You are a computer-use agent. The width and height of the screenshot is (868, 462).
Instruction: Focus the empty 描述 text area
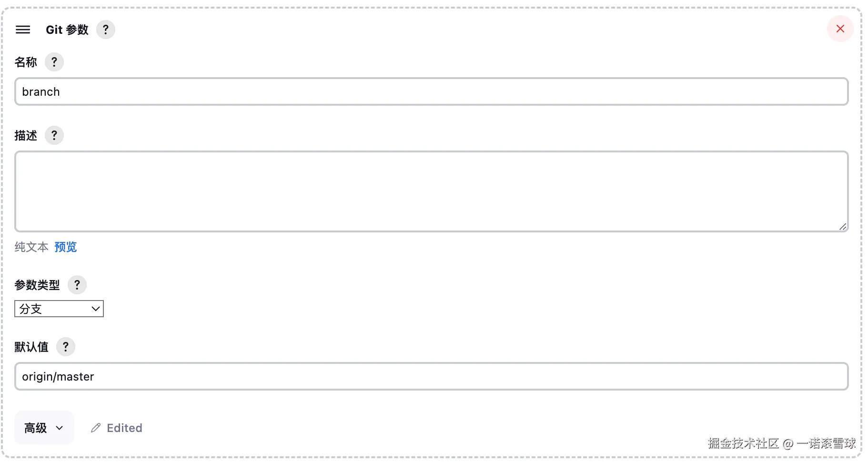click(x=431, y=191)
